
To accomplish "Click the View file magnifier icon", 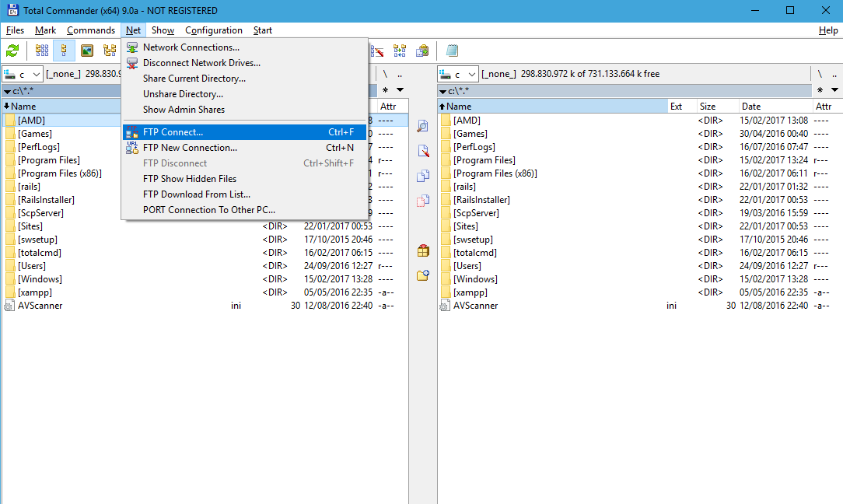I will 423,126.
